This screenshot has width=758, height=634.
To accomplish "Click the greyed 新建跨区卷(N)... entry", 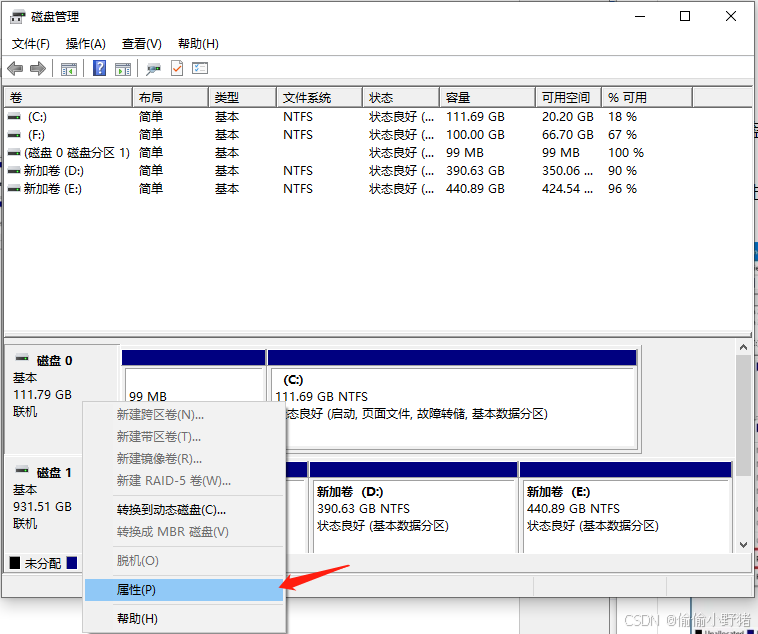I will click(x=184, y=414).
